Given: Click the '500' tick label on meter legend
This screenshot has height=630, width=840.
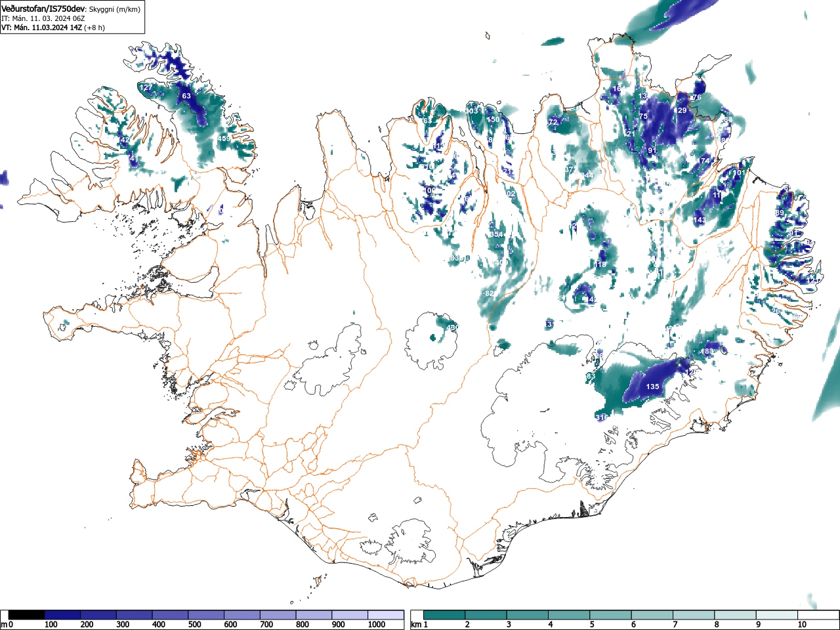Looking at the screenshot, I should point(194,625).
